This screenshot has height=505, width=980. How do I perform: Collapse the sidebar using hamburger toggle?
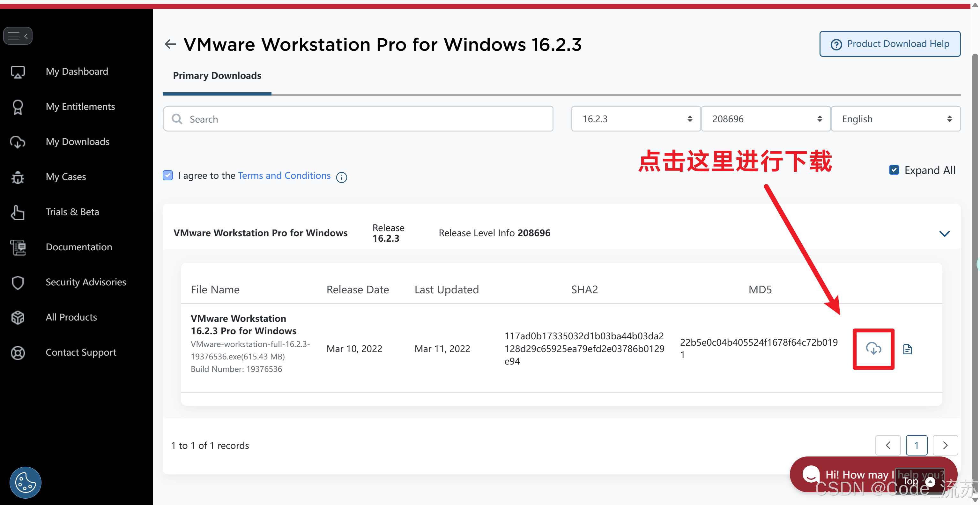[x=18, y=36]
